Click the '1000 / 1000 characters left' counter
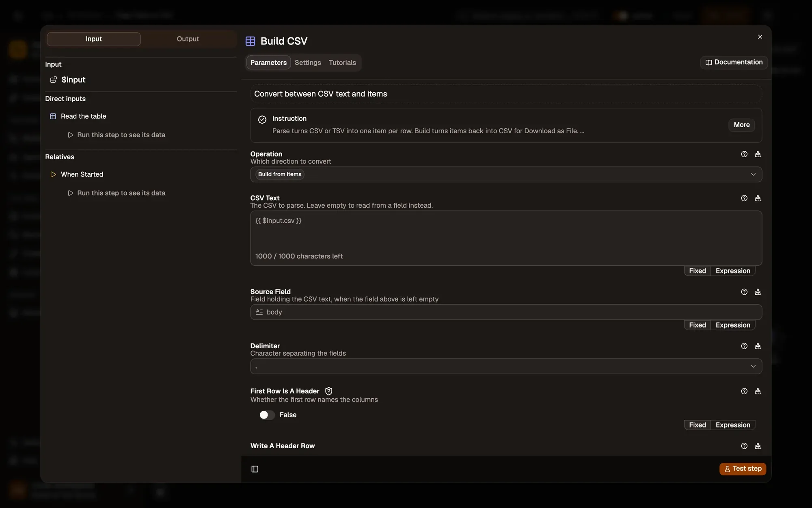 pos(299,256)
